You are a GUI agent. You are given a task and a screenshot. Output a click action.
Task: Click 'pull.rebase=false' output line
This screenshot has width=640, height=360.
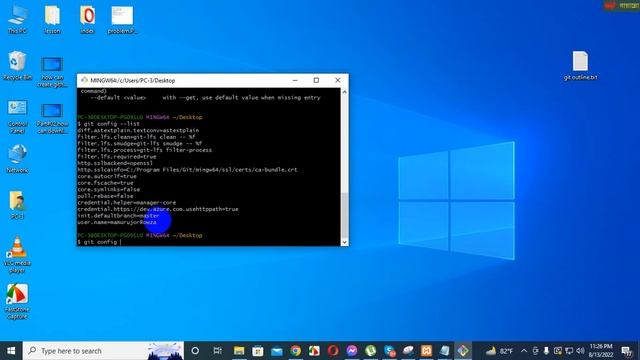click(x=105, y=196)
